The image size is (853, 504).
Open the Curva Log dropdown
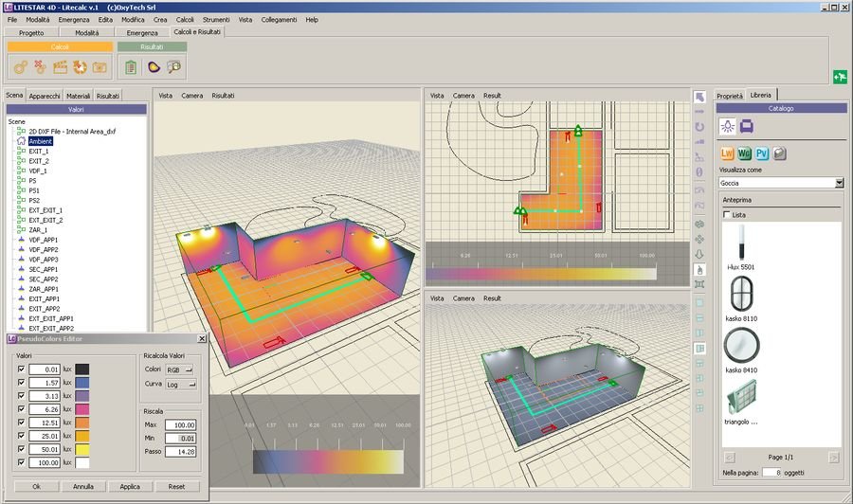pos(181,385)
